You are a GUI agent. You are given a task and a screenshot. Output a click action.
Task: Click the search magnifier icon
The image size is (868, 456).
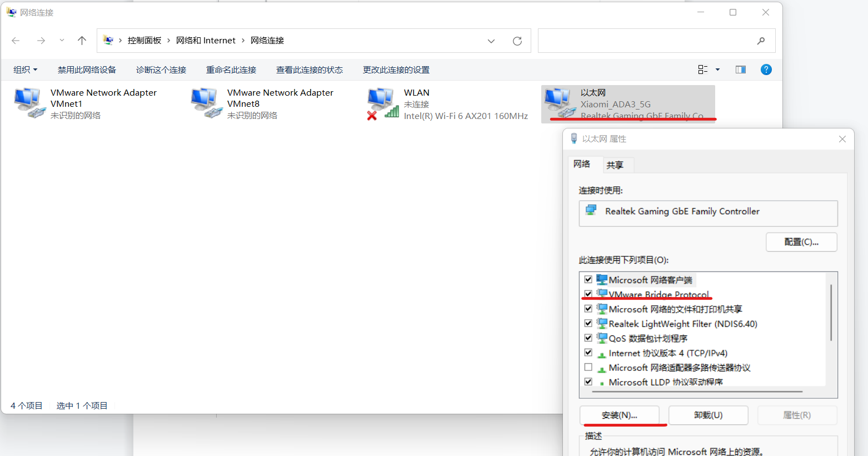coord(761,41)
